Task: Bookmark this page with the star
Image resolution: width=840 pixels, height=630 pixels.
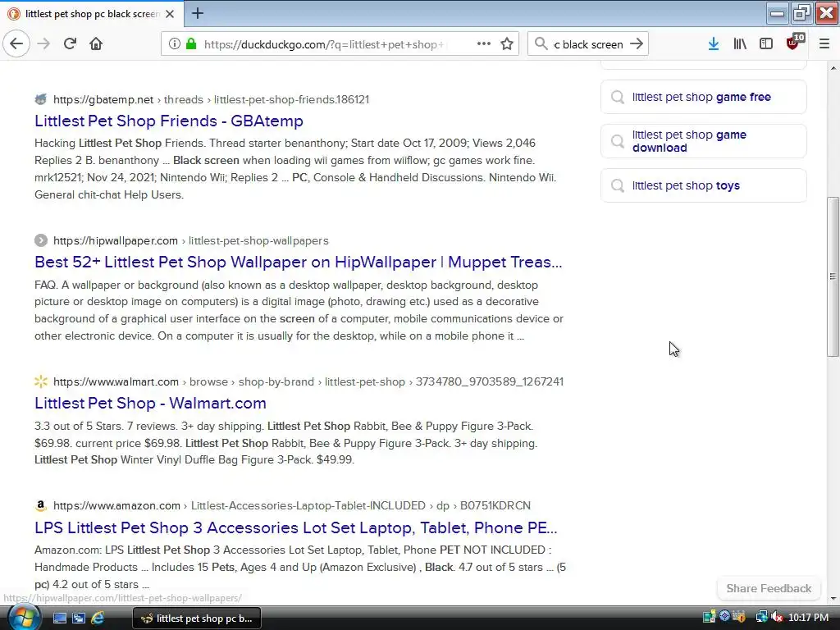Action: (507, 44)
